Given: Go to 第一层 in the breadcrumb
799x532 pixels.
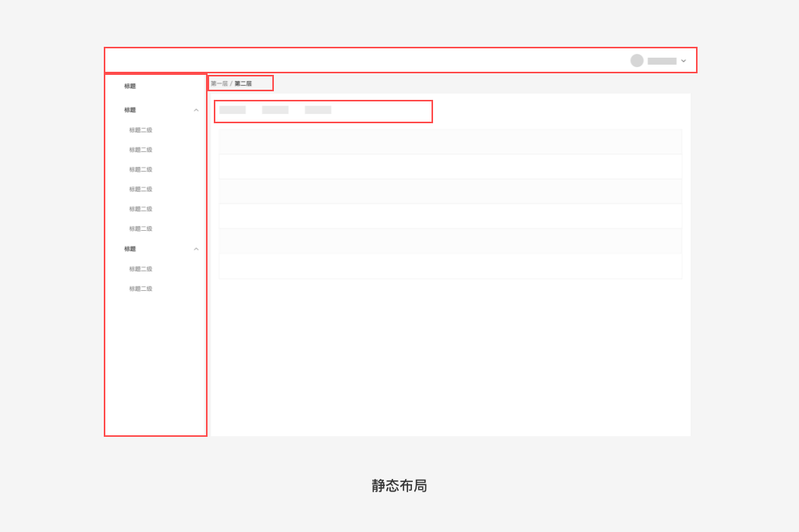Looking at the screenshot, I should coord(219,83).
